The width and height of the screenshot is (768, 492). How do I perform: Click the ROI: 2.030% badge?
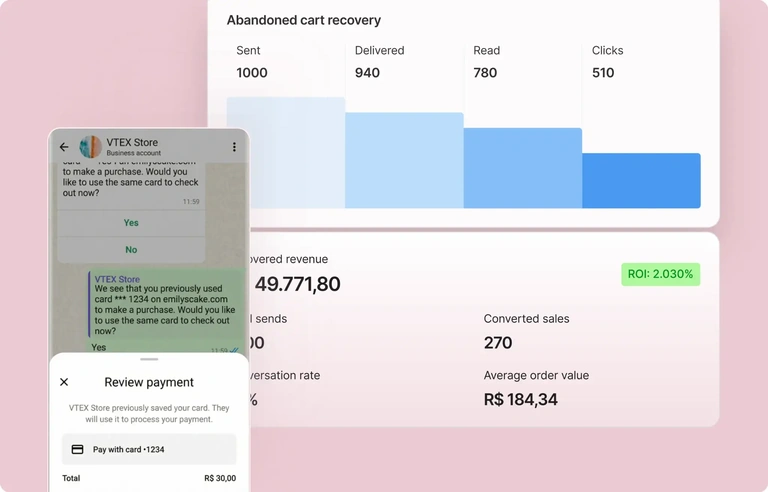(660, 274)
